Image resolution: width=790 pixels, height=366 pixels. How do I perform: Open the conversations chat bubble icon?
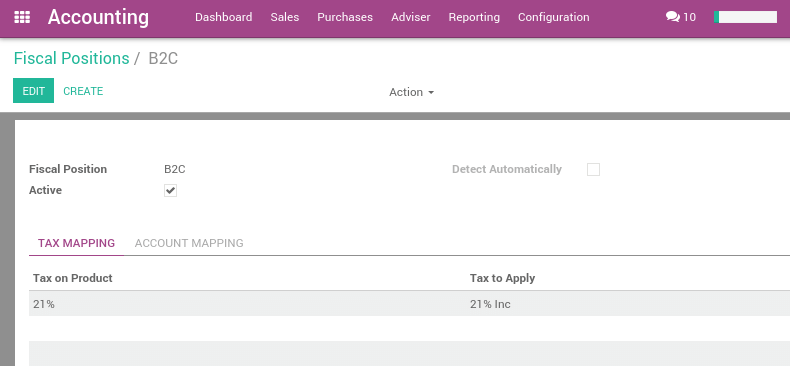(x=673, y=17)
